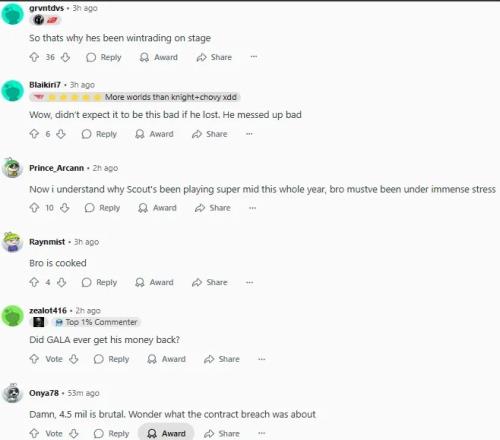Upvote grvntdvs's wintrading comment
This screenshot has height=440, width=500.
(34, 57)
